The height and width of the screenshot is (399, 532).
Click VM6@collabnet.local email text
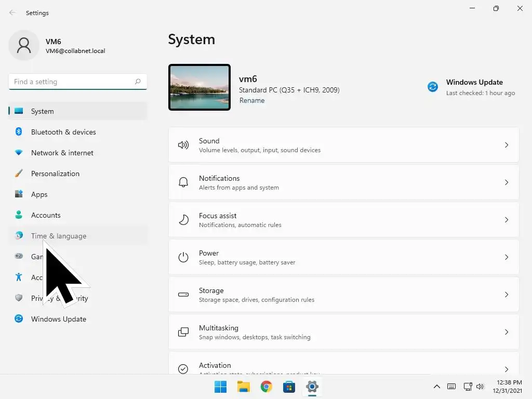click(x=75, y=51)
